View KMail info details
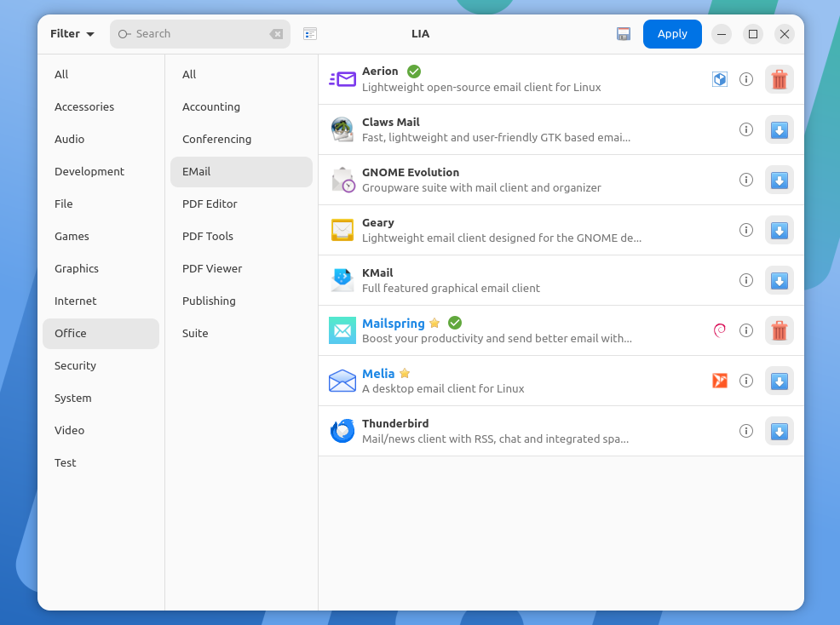Image resolution: width=840 pixels, height=625 pixels. [x=745, y=281]
